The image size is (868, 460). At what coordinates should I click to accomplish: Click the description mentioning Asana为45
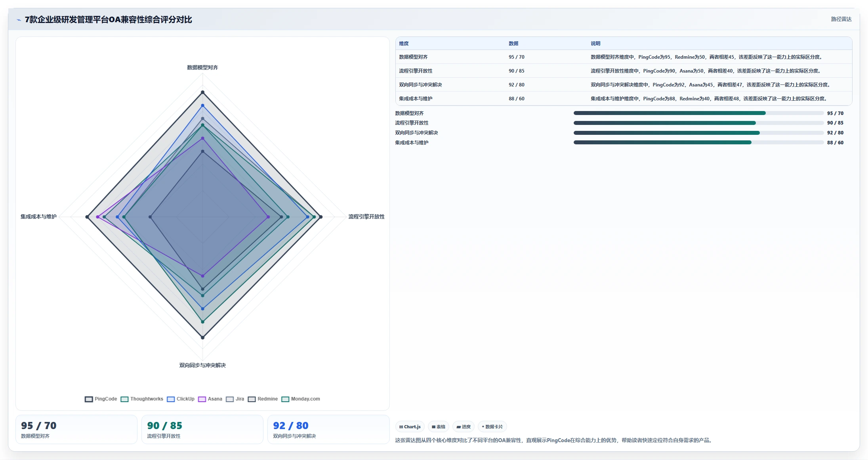pyautogui.click(x=711, y=85)
